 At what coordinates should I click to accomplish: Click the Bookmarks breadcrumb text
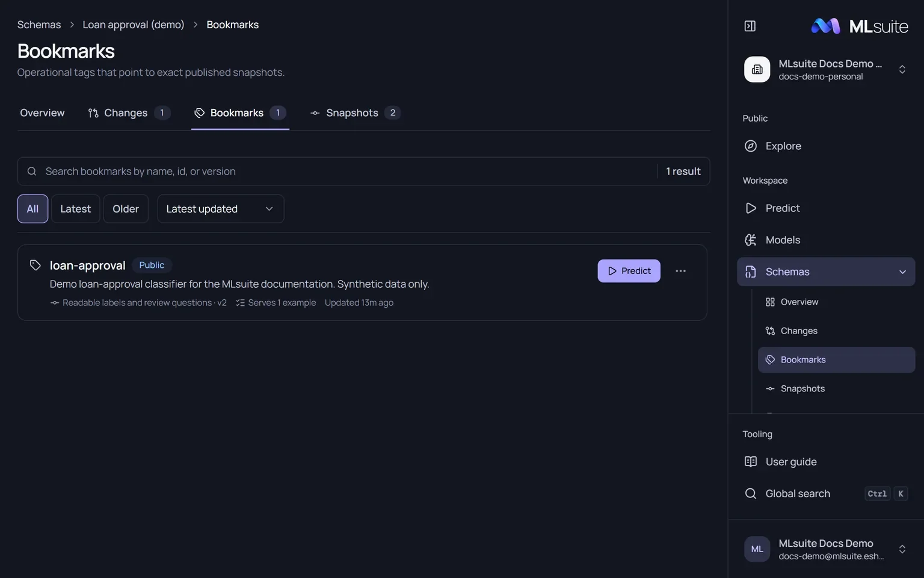233,25
